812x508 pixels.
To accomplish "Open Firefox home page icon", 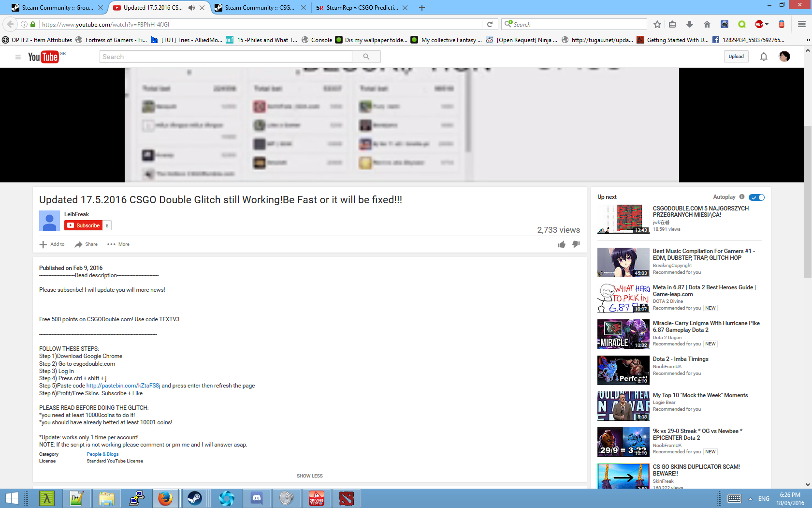I will click(707, 24).
